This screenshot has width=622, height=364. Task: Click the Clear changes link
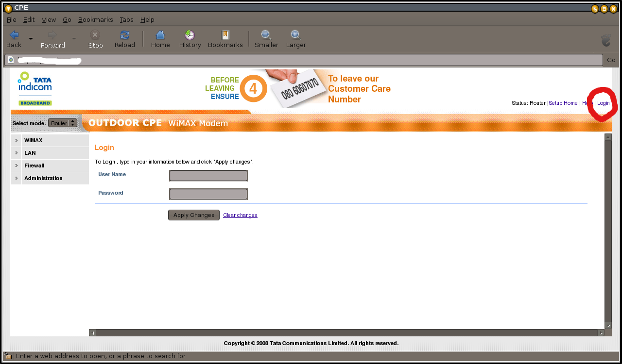tap(240, 215)
